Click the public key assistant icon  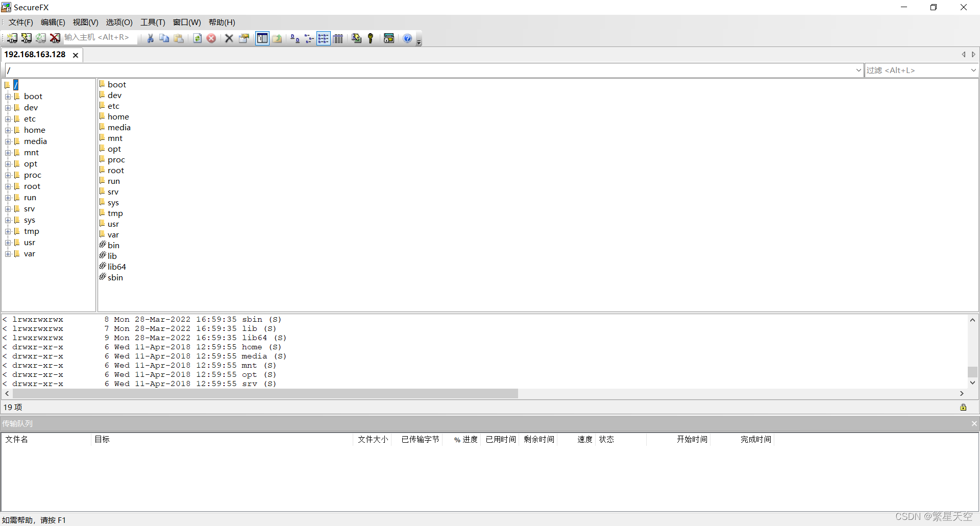click(x=371, y=38)
